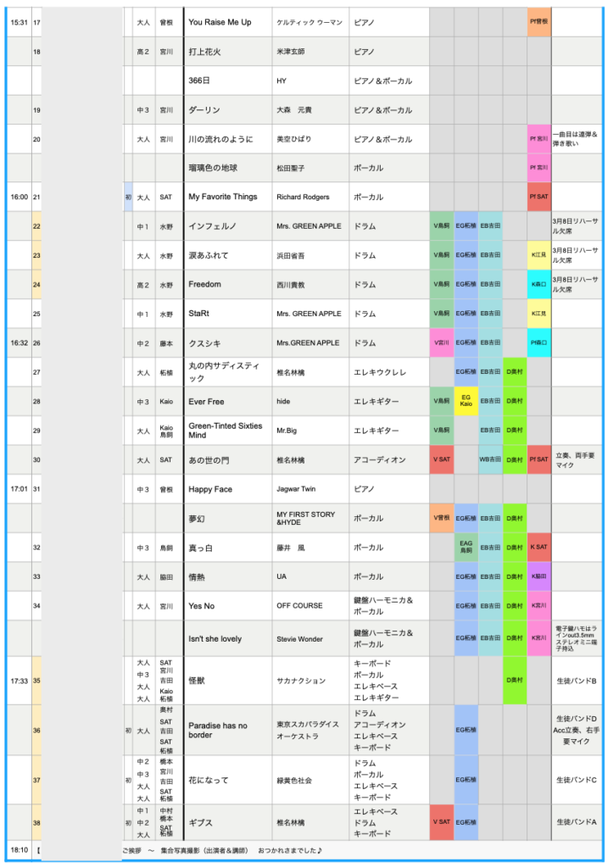Select the orange "V曽根" vocal cell

(x=441, y=518)
